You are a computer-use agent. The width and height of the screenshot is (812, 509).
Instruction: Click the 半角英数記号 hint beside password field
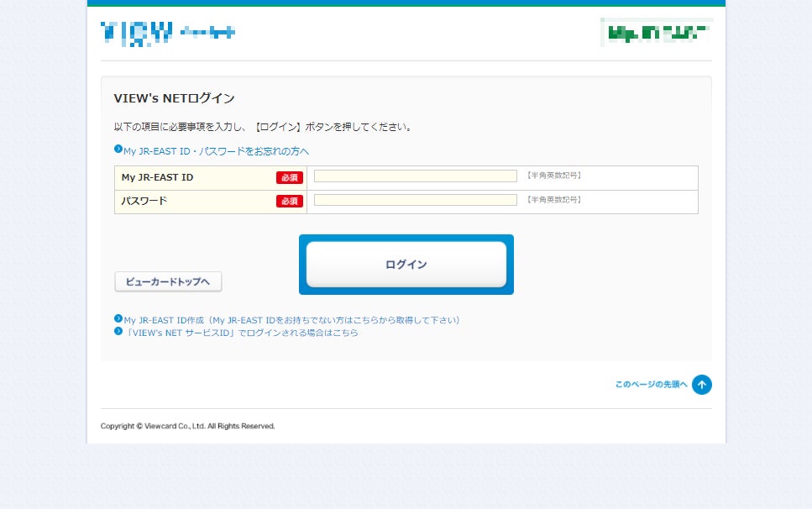[553, 199]
